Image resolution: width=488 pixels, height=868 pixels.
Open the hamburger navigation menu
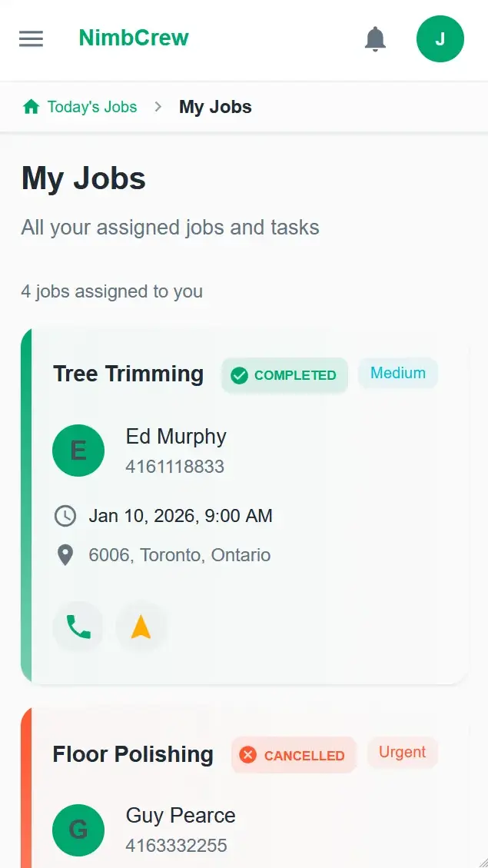(31, 38)
